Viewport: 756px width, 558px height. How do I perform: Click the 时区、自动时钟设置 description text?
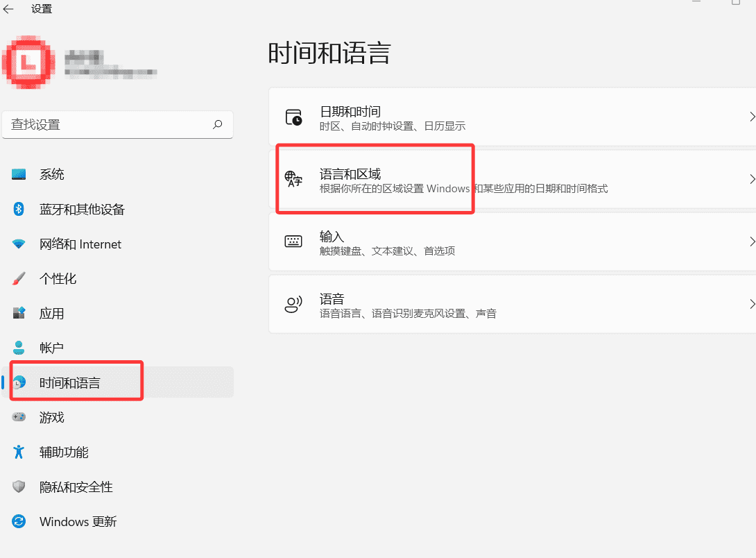tap(393, 126)
